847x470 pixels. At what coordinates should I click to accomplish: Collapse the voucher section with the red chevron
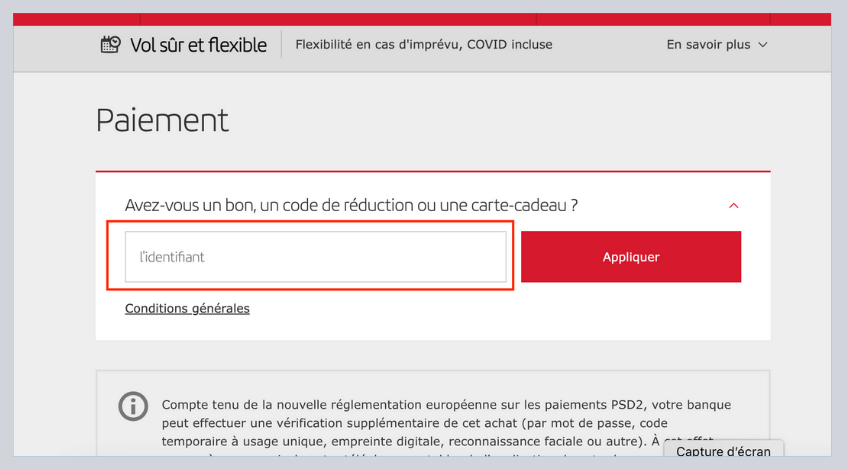[x=733, y=206]
